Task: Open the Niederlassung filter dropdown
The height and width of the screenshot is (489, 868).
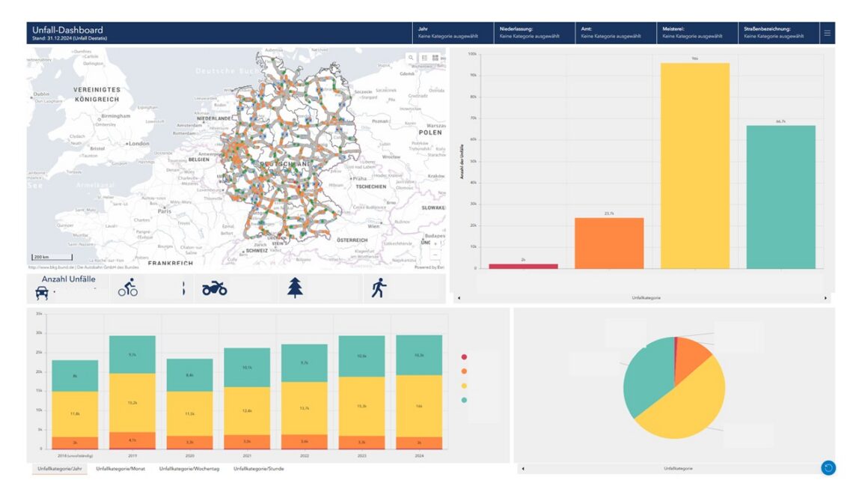Action: (x=534, y=33)
